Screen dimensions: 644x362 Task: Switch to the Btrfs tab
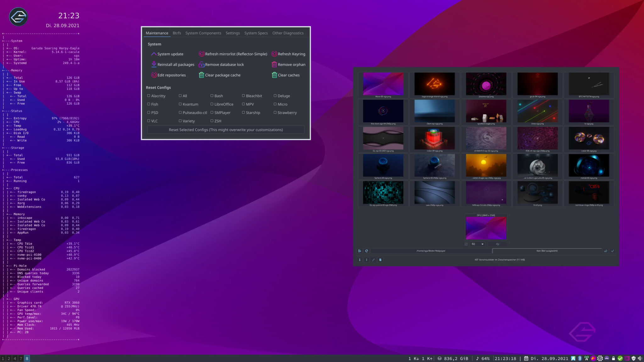click(x=176, y=33)
